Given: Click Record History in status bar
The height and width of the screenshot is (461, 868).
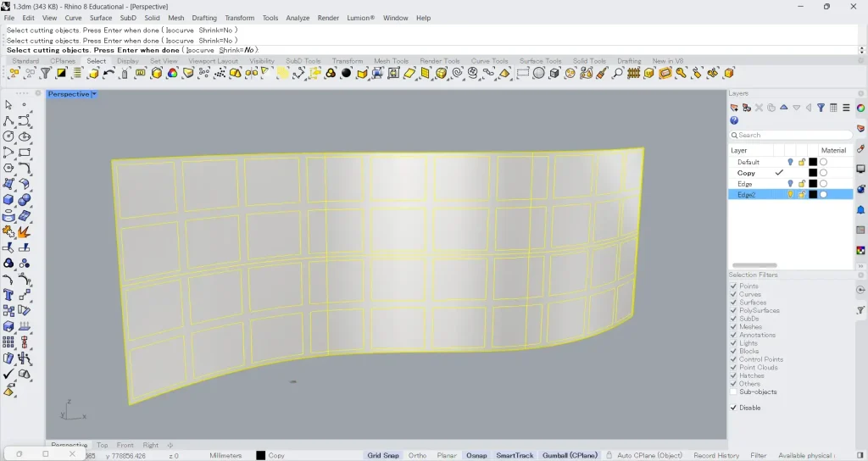Looking at the screenshot, I should click(716, 455).
